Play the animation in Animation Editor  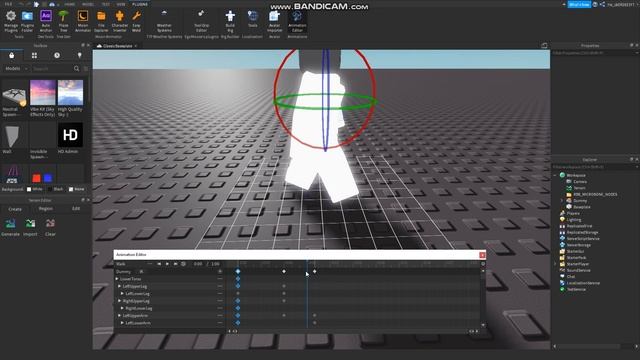pos(167,264)
